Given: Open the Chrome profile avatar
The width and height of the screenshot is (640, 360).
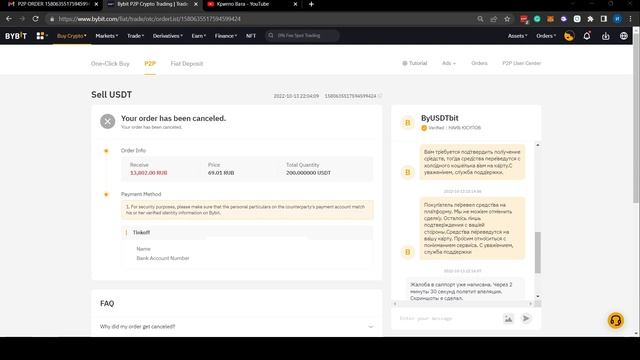Looking at the screenshot, I should pos(618,19).
